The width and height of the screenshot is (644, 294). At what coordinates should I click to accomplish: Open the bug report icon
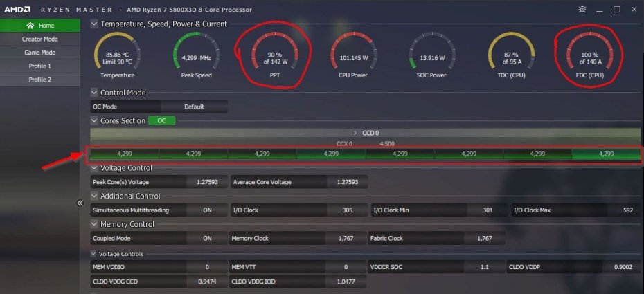click(582, 9)
